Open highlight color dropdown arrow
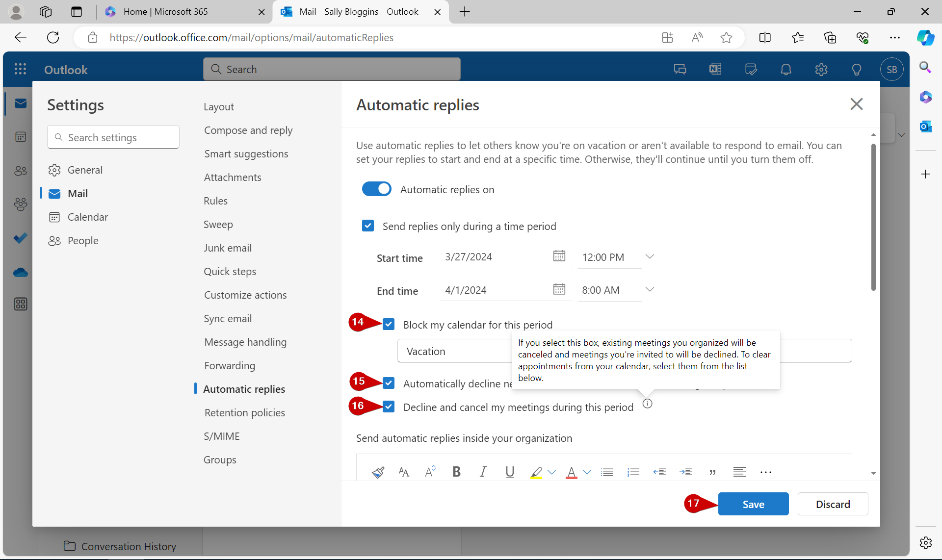This screenshot has width=942, height=560. [x=551, y=472]
